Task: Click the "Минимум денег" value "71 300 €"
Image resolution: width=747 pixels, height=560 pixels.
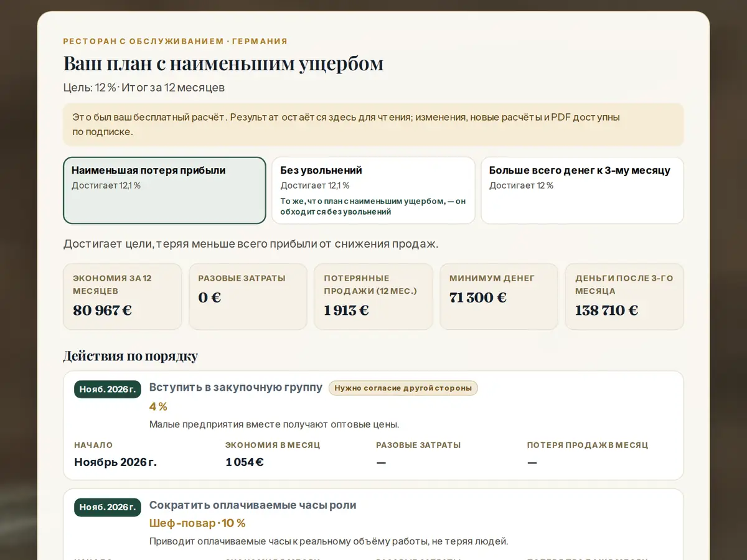Action: point(478,297)
